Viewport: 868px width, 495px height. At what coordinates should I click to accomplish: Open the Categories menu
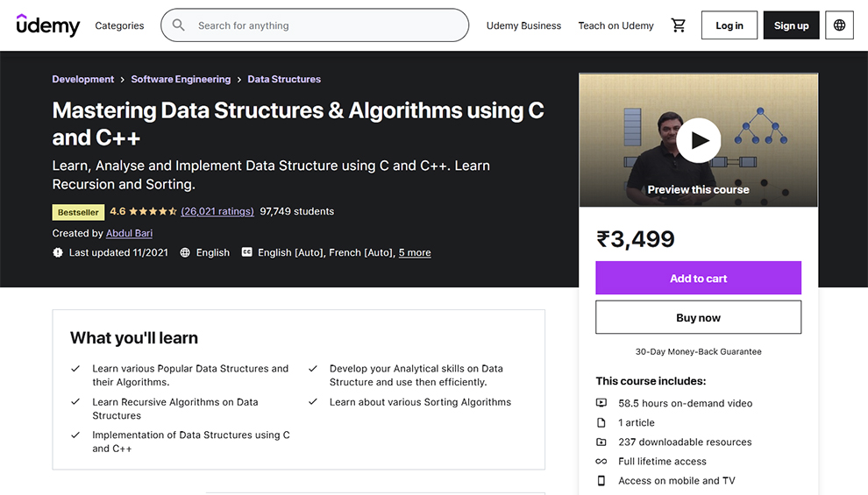point(119,25)
